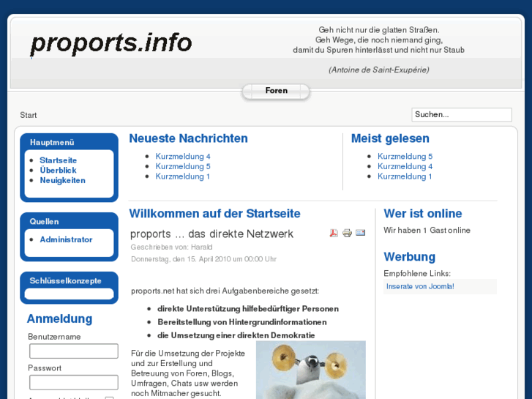Image resolution: width=532 pixels, height=399 pixels.
Task: Open Startseite in the Hauptmenü
Action: (x=58, y=160)
